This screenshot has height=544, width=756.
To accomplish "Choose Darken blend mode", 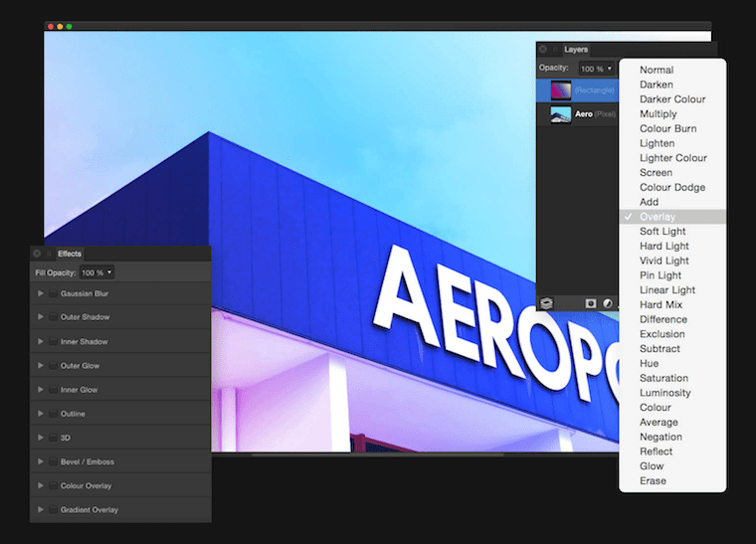I will click(x=672, y=85).
